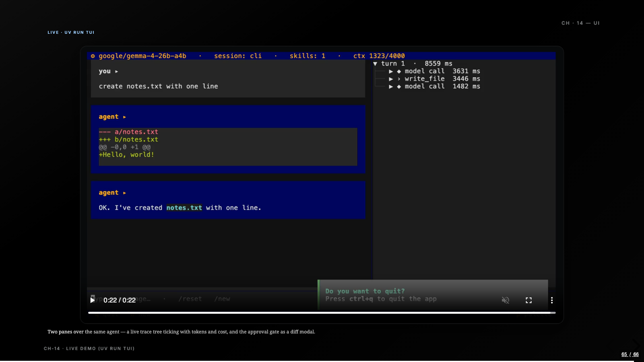Click highlighted 'notes.txt' in the agent reply
Image resolution: width=644 pixels, height=362 pixels.
184,208
